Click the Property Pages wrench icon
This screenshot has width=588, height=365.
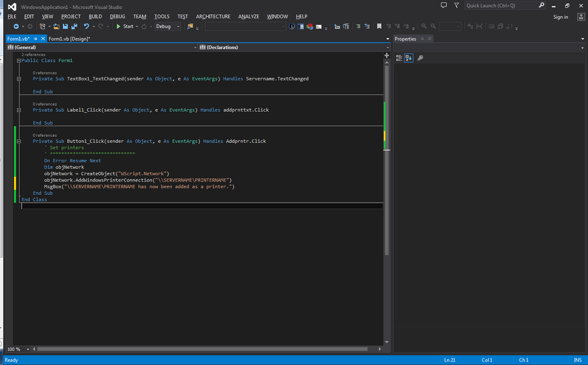(x=420, y=58)
